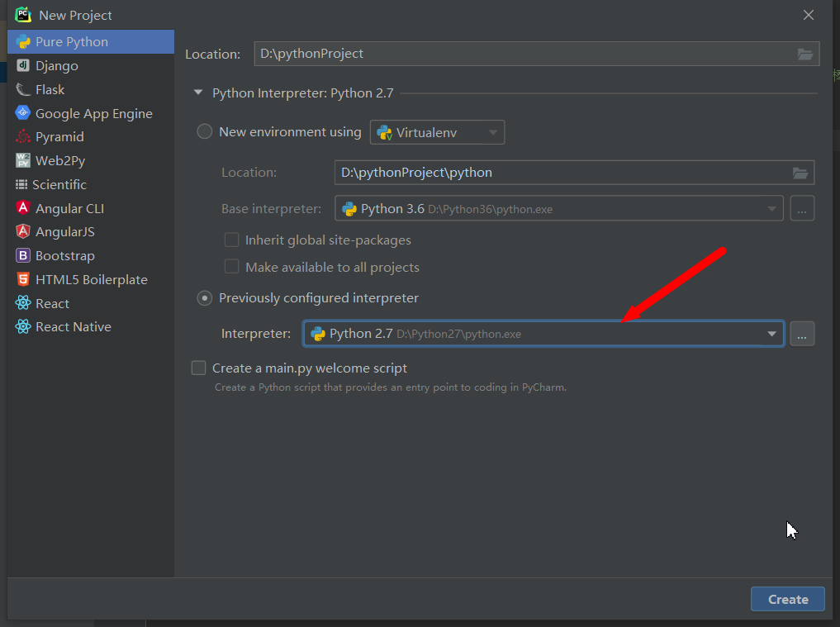Select the Pure Python icon in sidebar
Viewport: 840px width, 627px height.
(23, 42)
